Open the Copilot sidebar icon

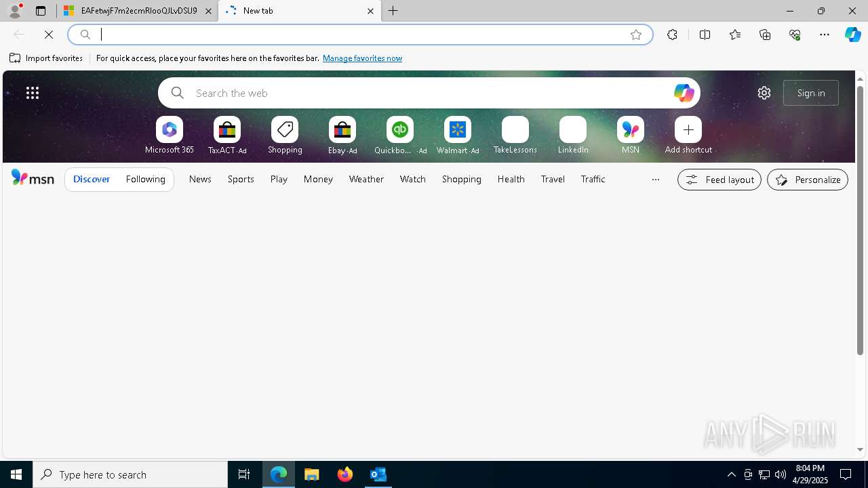point(853,35)
